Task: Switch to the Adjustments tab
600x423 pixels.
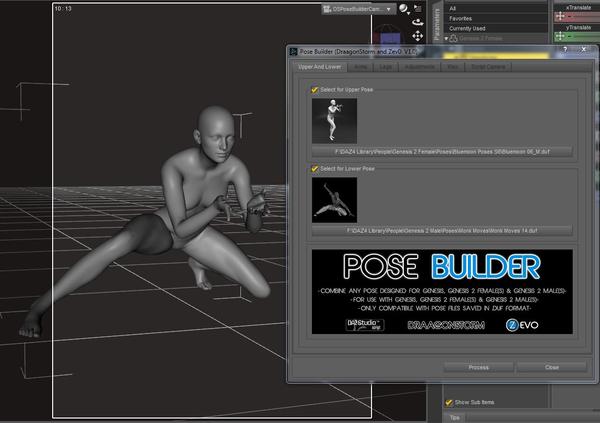Action: click(419, 67)
